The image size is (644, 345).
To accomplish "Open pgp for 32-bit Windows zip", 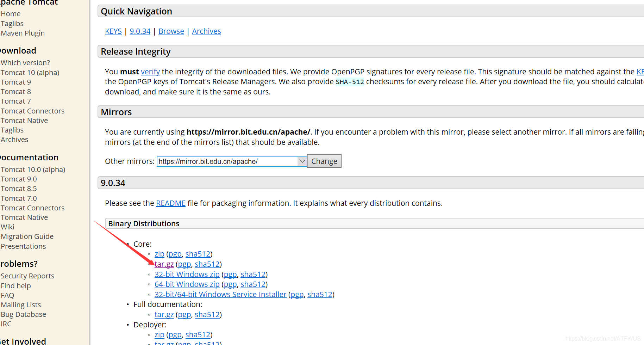I will click(x=230, y=275).
